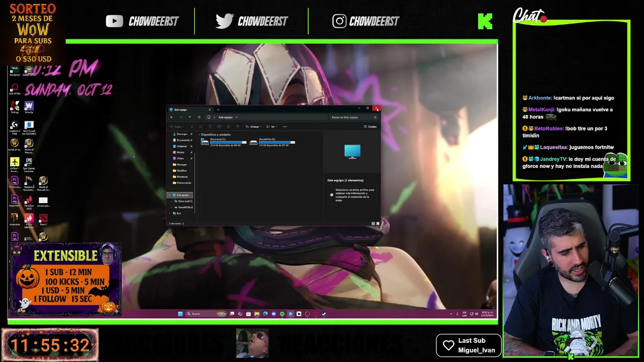Collapse Dispositivos y unidades group
This screenshot has width=644, height=362.
pos(199,135)
